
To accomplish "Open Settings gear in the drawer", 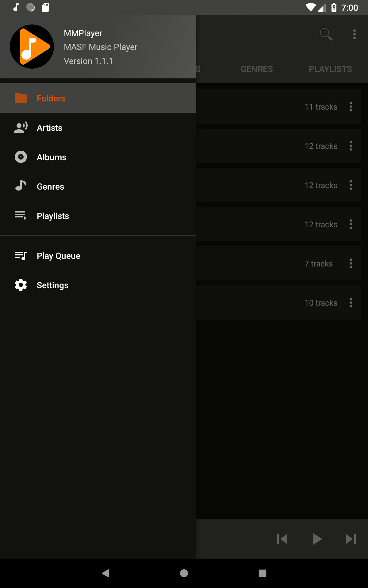I will click(21, 285).
